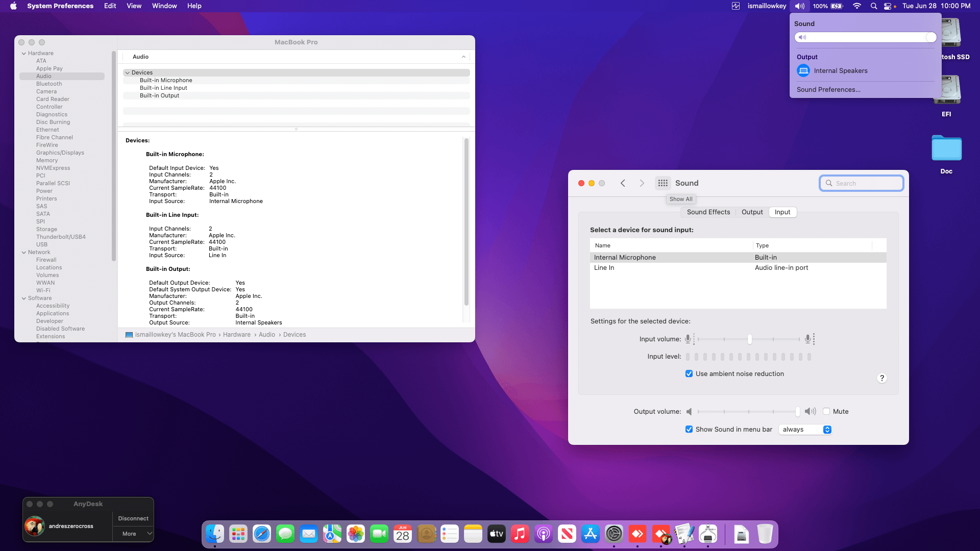This screenshot has width=980, height=551.
Task: Open the Mail app in Dock
Action: [x=309, y=534]
